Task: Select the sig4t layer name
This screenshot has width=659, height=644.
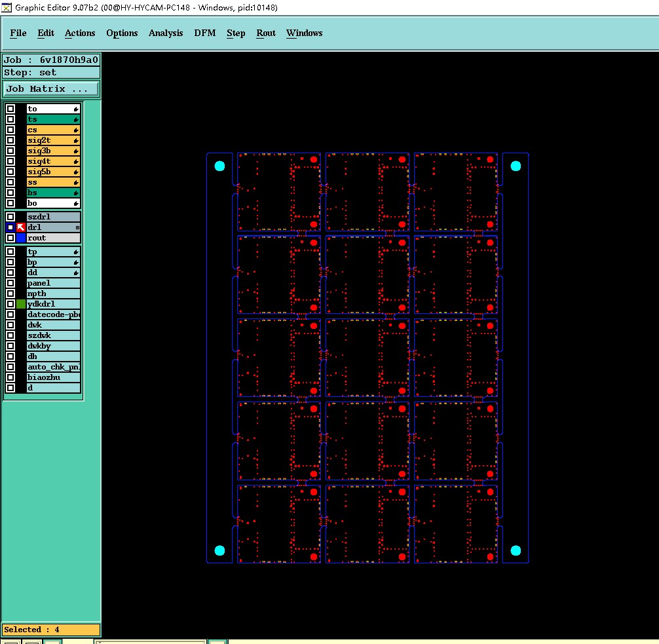Action: [x=53, y=161]
